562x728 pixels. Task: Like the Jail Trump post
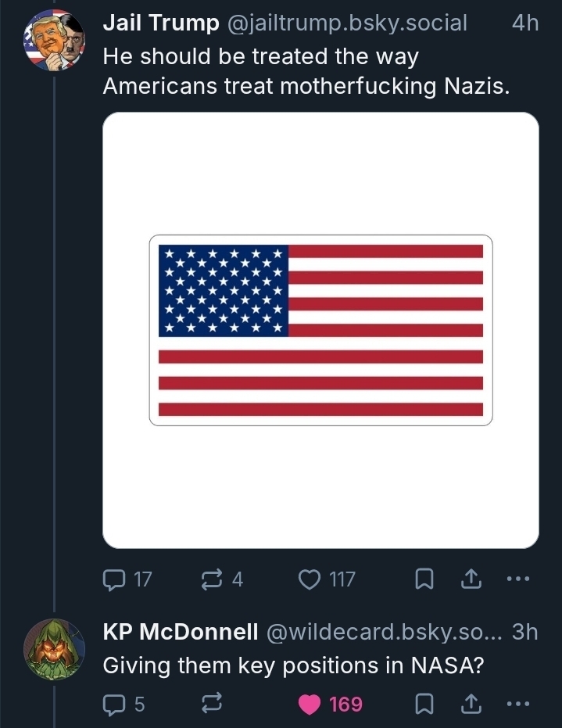(310, 579)
